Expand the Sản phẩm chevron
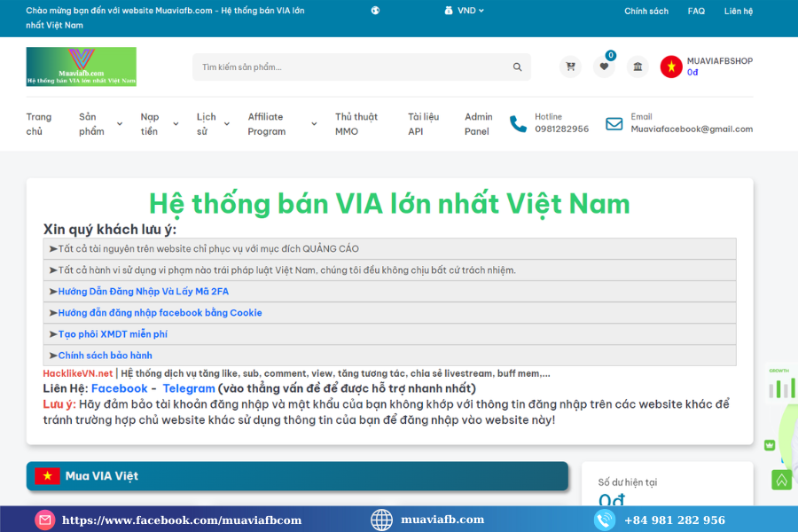798x532 pixels. [x=120, y=124]
